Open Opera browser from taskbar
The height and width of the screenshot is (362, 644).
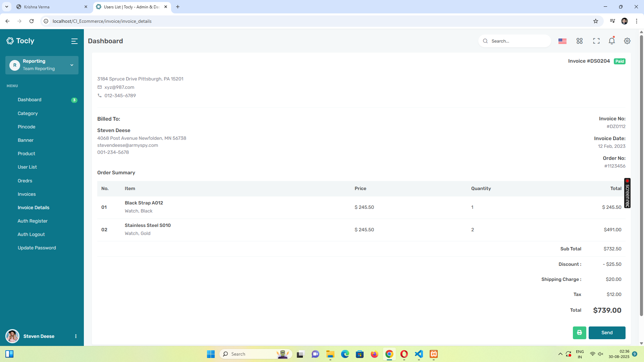coord(404,354)
